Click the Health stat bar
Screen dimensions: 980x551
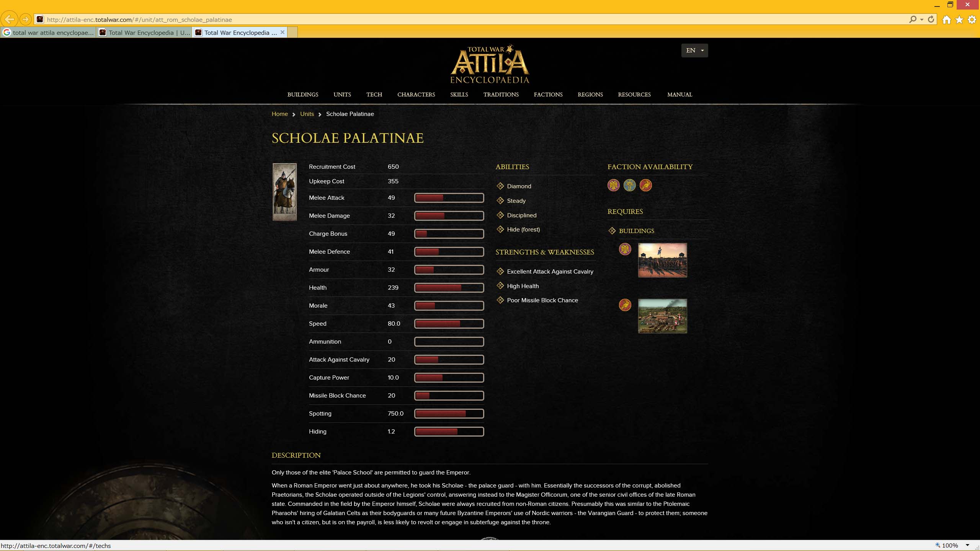[x=449, y=288]
